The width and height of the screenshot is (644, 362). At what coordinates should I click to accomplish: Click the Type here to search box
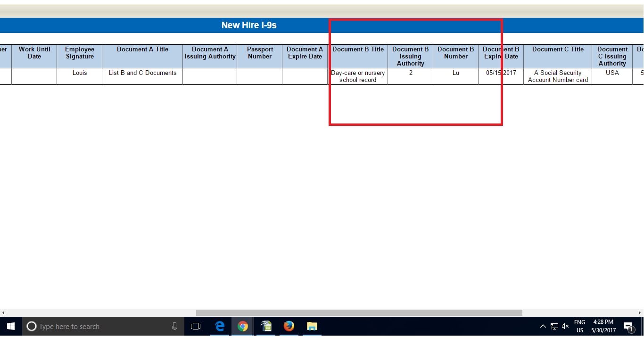[99, 326]
